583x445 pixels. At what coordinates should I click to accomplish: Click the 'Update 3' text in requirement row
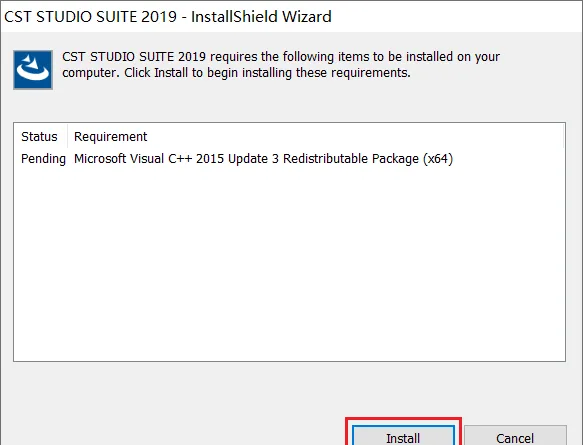coord(253,159)
